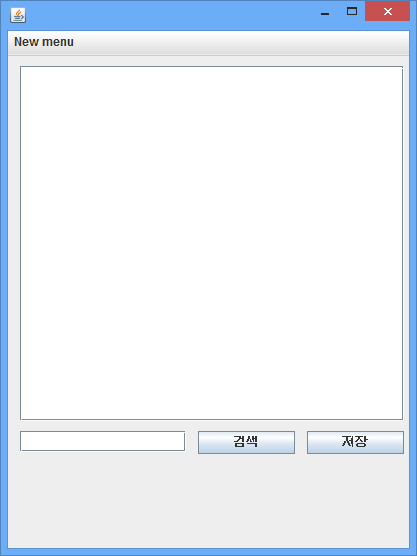
Task: Hit the square maximize control
Action: [x=351, y=12]
